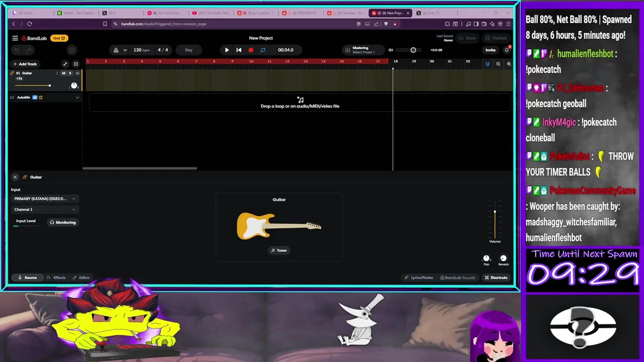
Task: Click the Brave shields lion icon
Action: click(386, 24)
